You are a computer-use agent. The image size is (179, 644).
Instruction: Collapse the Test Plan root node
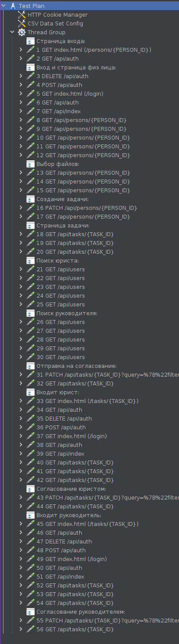(4, 6)
